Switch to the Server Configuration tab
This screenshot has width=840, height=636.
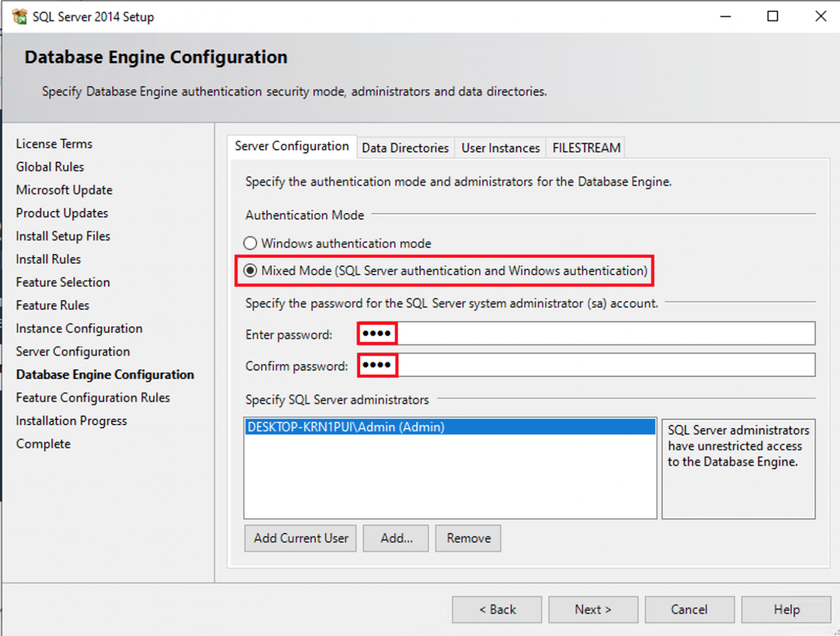click(x=292, y=146)
